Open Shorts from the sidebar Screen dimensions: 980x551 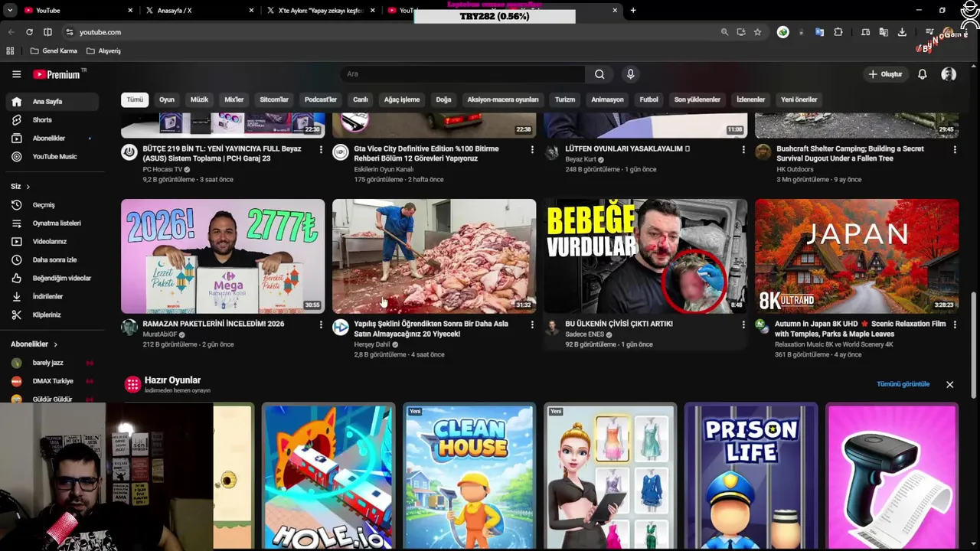point(52,120)
